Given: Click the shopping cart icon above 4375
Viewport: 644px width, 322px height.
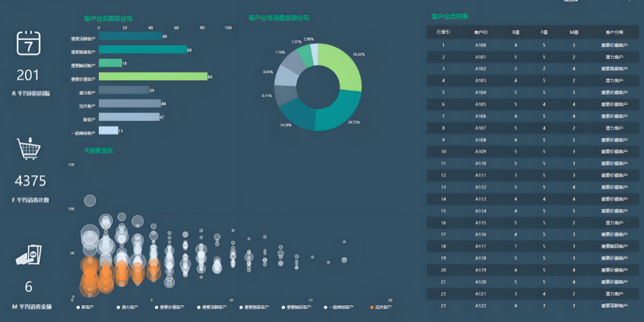Looking at the screenshot, I should pos(29,148).
